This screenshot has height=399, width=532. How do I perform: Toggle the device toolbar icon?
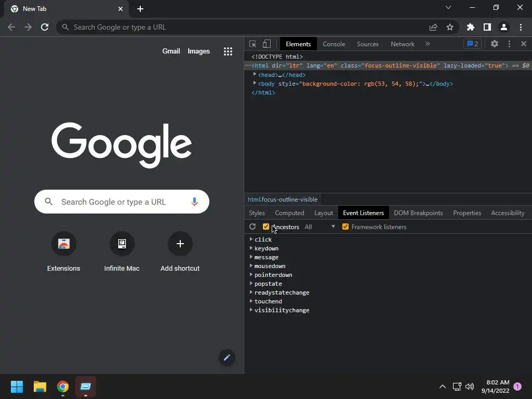(267, 44)
